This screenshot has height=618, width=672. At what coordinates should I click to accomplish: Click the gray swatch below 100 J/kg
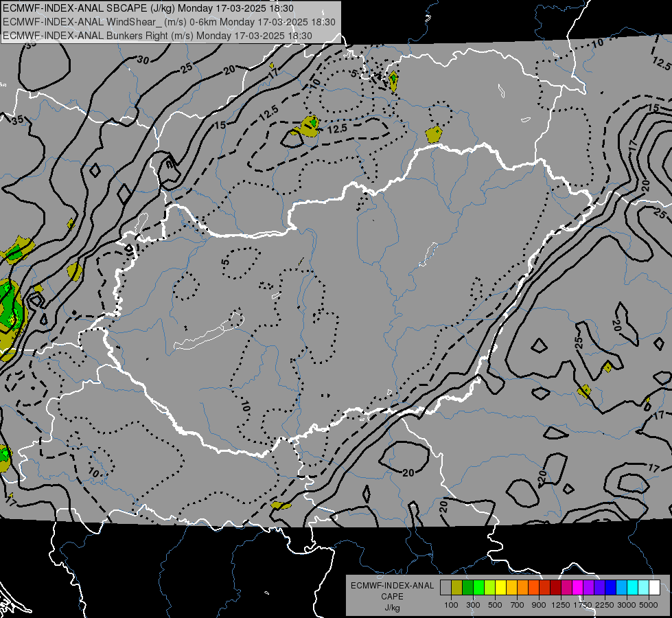tap(445, 587)
